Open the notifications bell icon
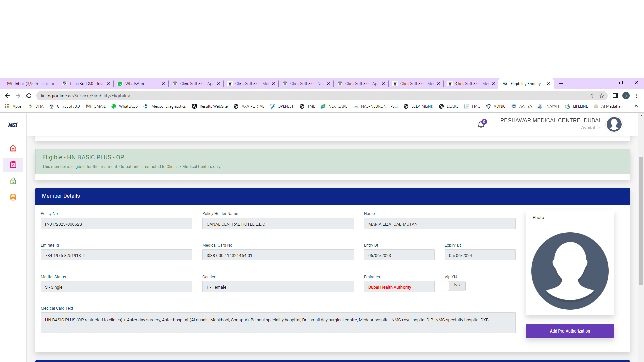Screen dimensions: 644x362 (481, 125)
